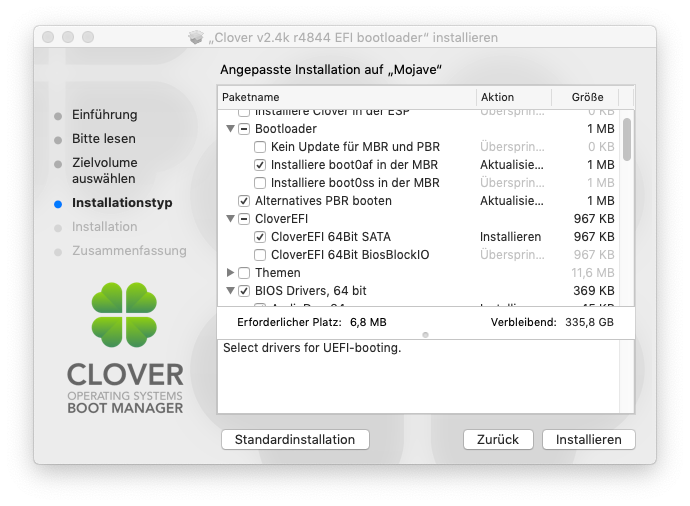Toggle the Bootloader group checkbox

click(244, 129)
